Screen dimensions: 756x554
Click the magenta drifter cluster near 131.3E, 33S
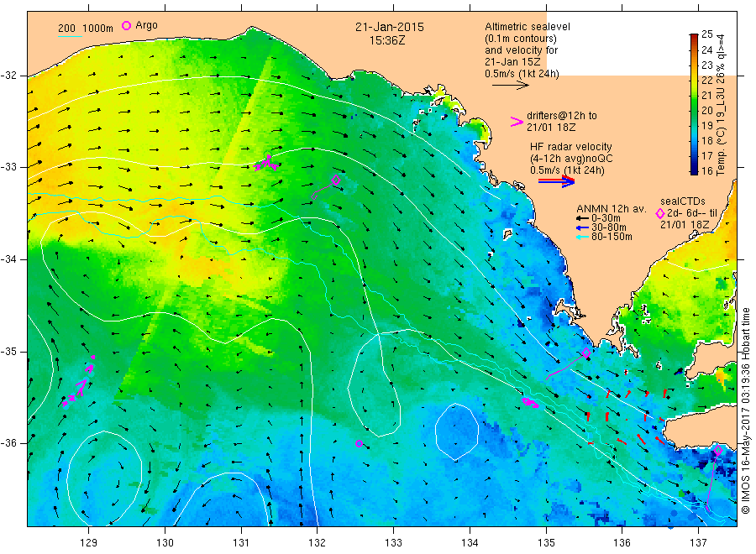click(x=266, y=164)
